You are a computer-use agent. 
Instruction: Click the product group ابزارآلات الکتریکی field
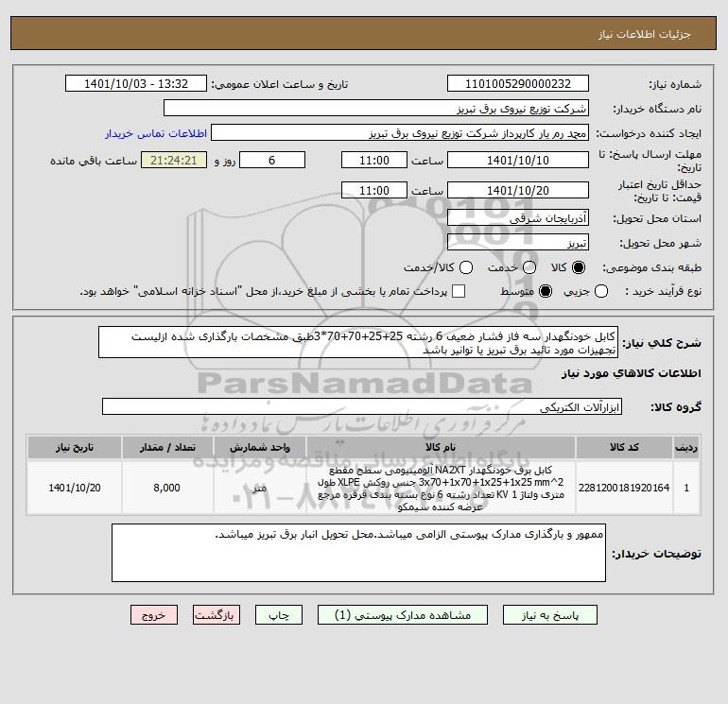(362, 407)
